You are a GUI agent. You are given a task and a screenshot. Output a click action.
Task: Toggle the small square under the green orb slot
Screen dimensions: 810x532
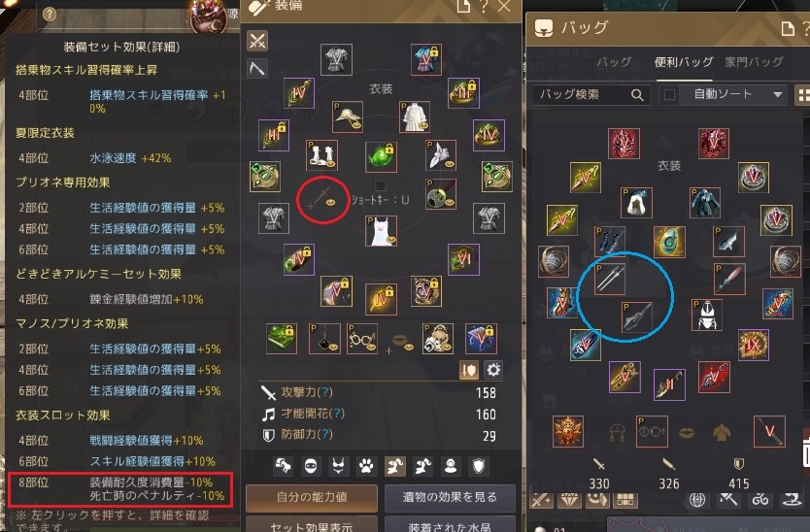(x=381, y=185)
